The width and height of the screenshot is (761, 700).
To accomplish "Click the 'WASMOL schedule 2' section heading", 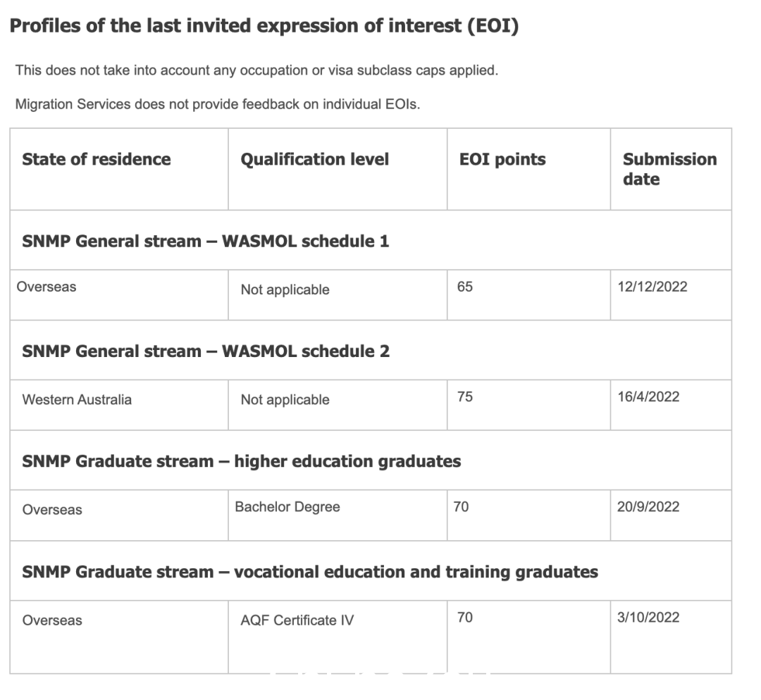I will click(x=205, y=351).
